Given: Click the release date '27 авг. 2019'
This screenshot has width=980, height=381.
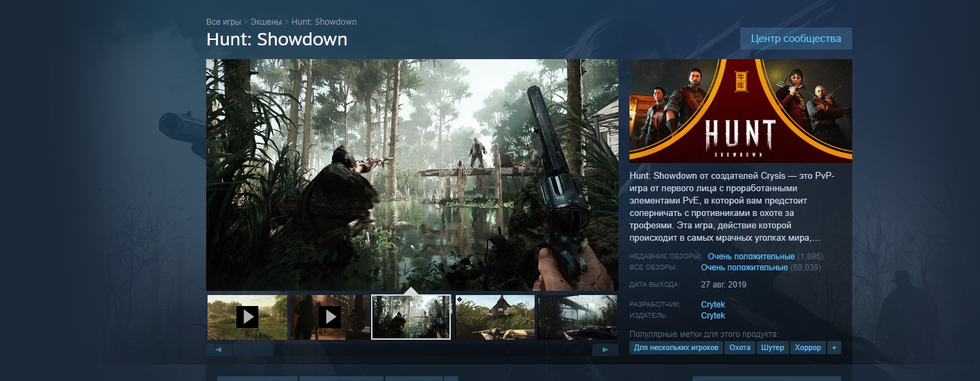Looking at the screenshot, I should point(724,285).
